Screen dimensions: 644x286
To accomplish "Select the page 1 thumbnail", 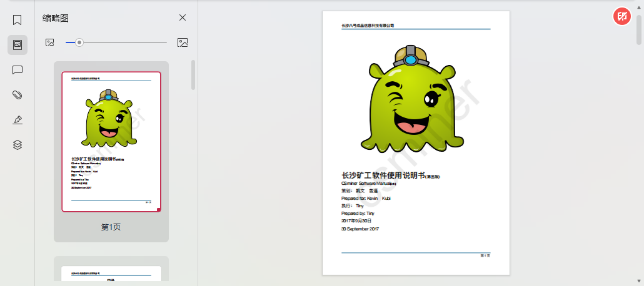I will [x=111, y=142].
